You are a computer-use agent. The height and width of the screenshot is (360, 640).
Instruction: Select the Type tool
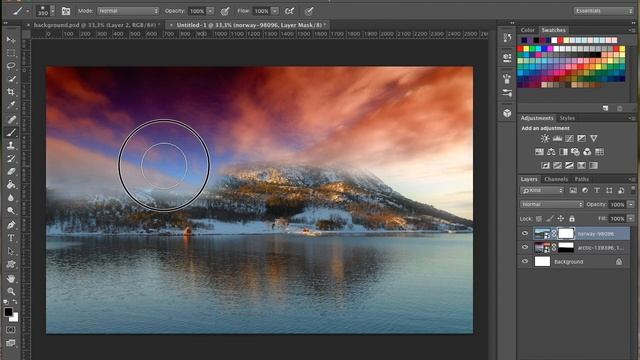point(11,238)
